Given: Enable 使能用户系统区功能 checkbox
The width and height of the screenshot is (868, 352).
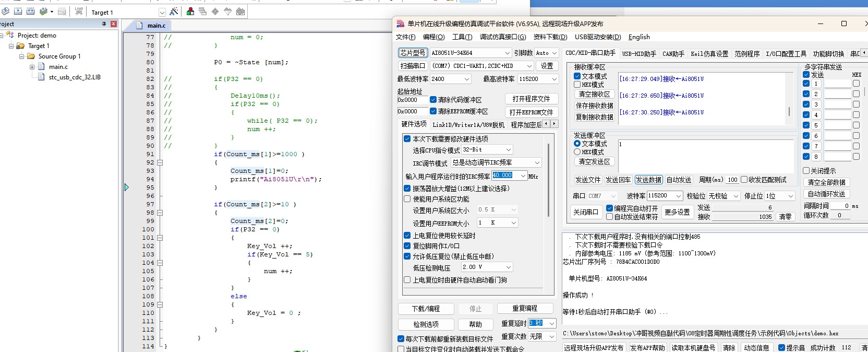Looking at the screenshot, I should [x=407, y=199].
